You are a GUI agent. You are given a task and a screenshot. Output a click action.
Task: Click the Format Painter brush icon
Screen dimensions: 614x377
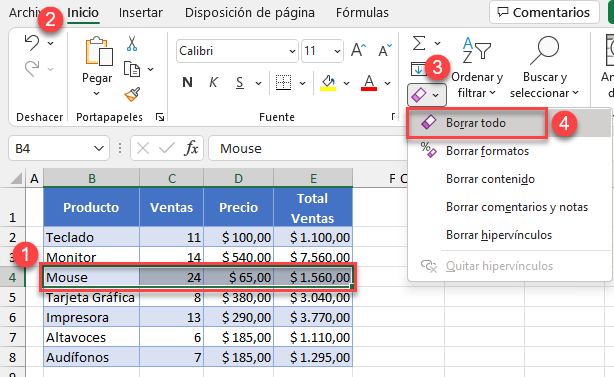pyautogui.click(x=132, y=94)
